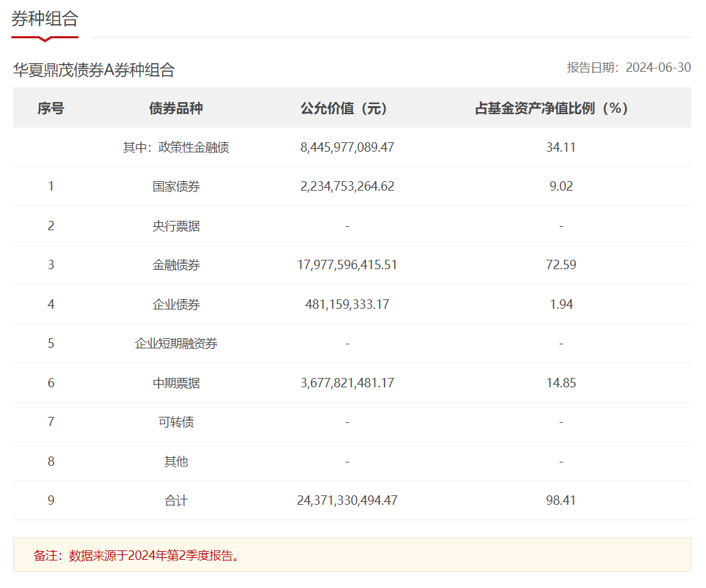Select the 金融债券 row label
This screenshot has width=706, height=588.
(176, 265)
